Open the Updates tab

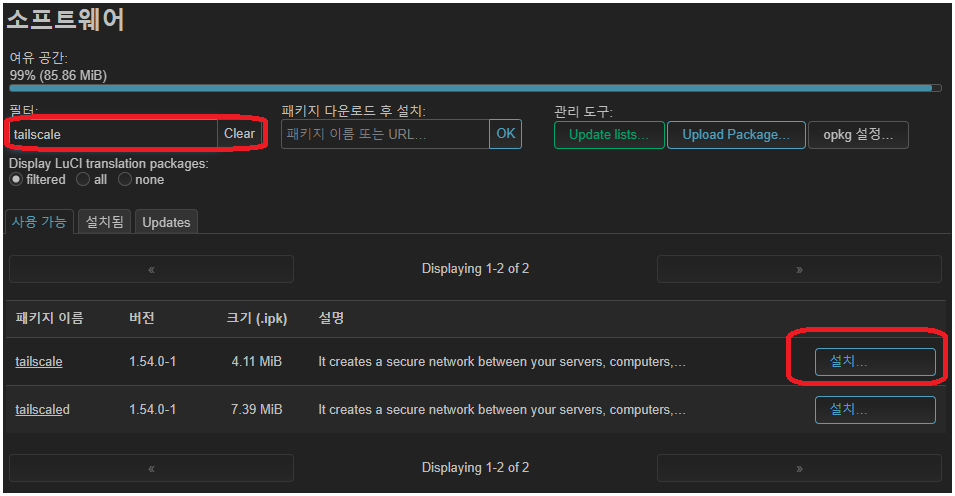pos(166,222)
